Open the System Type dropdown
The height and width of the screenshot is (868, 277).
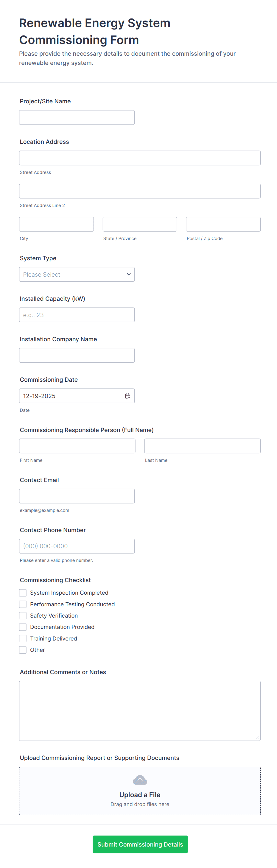point(77,274)
